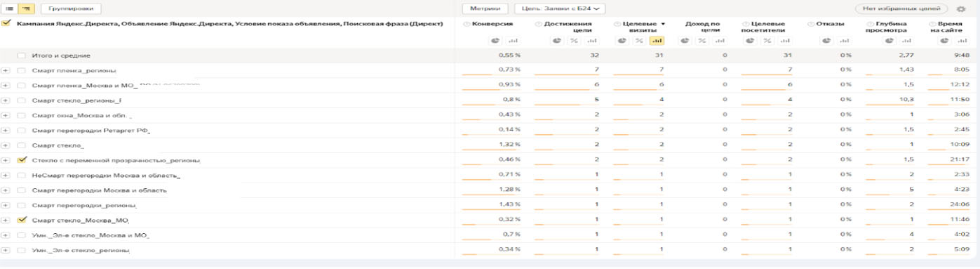Image resolution: width=980 pixels, height=269 pixels.
Task: Expand the Смарт пленка_регионы row
Action: tap(6, 70)
